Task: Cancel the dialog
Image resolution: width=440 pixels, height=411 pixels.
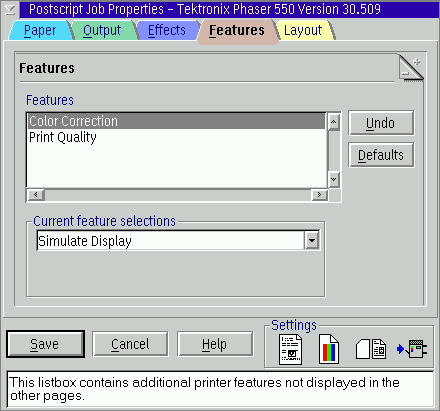Action: (130, 344)
